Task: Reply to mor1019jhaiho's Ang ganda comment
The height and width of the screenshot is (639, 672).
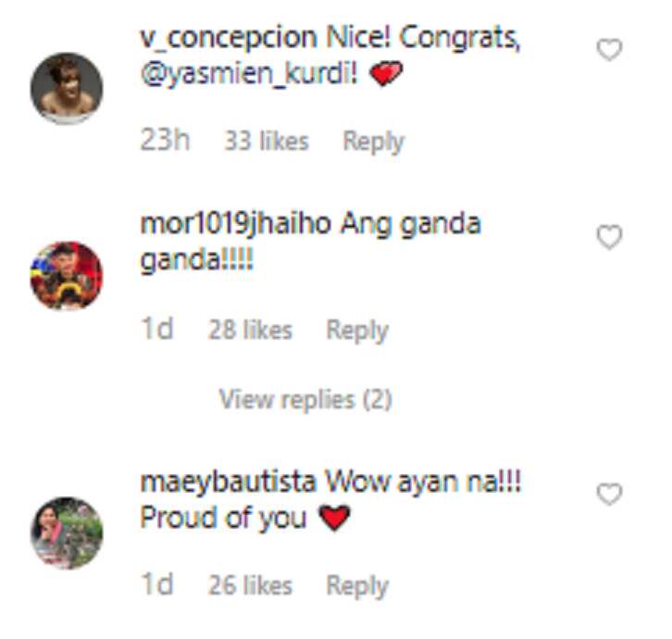Action: 357,331
